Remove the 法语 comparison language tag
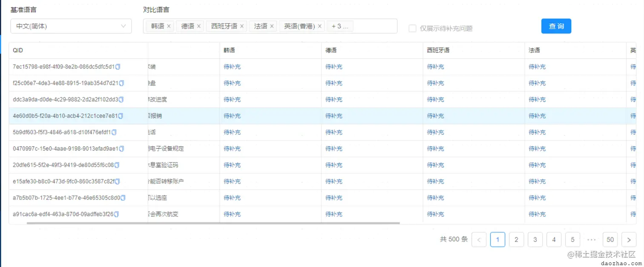The height and width of the screenshot is (267, 644). pyautogui.click(x=272, y=26)
